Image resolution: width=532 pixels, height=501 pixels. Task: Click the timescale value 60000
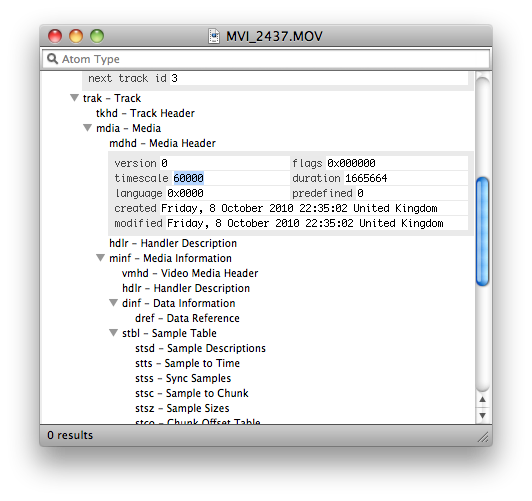click(189, 178)
